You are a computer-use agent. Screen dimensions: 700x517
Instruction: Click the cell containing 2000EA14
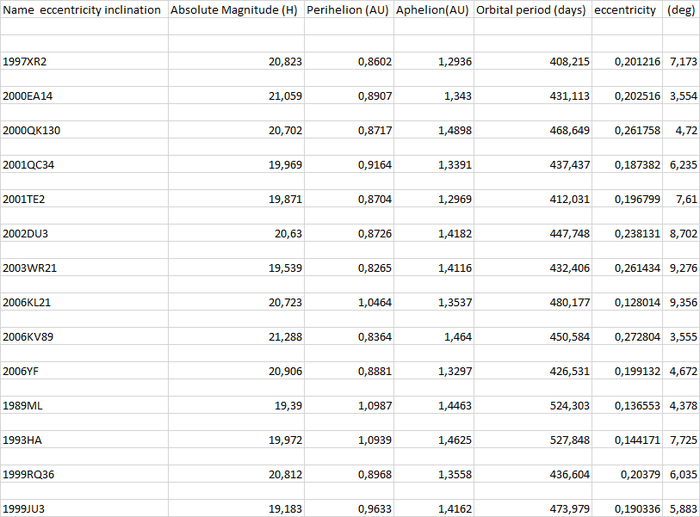click(x=29, y=96)
